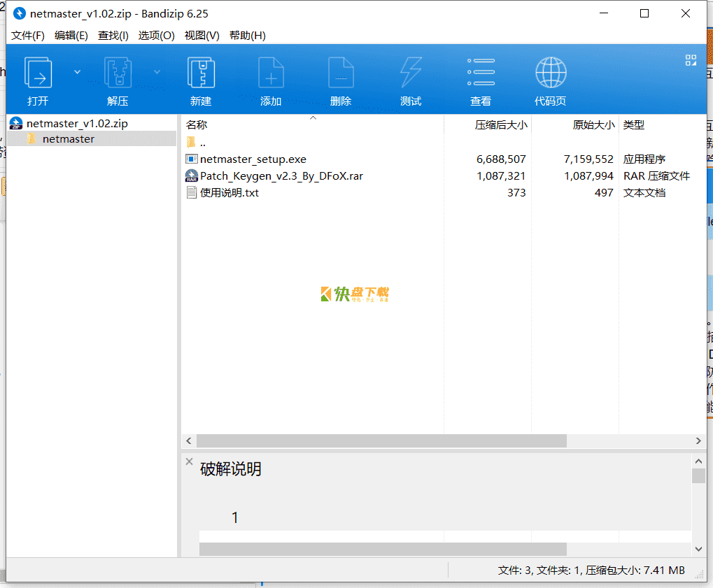Image resolution: width=713 pixels, height=588 pixels.
Task: Click the file list left scroll arrow
Action: (x=189, y=440)
